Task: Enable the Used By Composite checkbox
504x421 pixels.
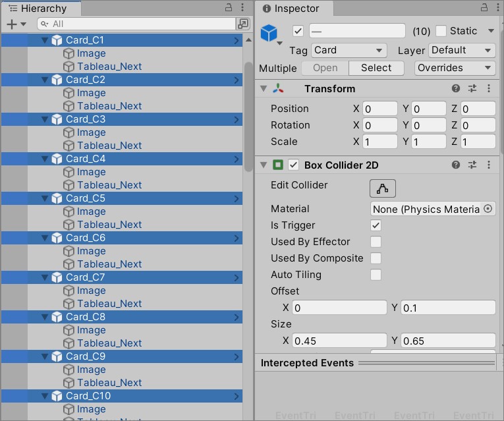Action: 376,258
